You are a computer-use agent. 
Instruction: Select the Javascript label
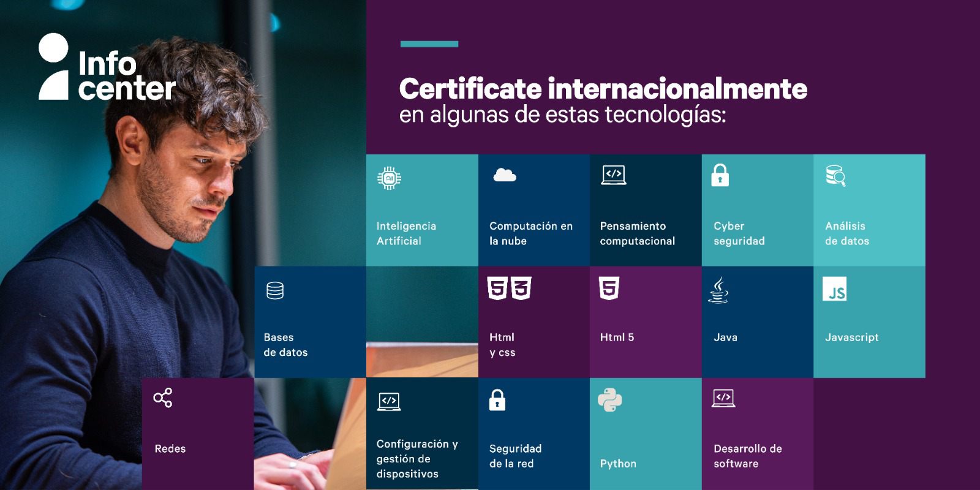coord(851,337)
